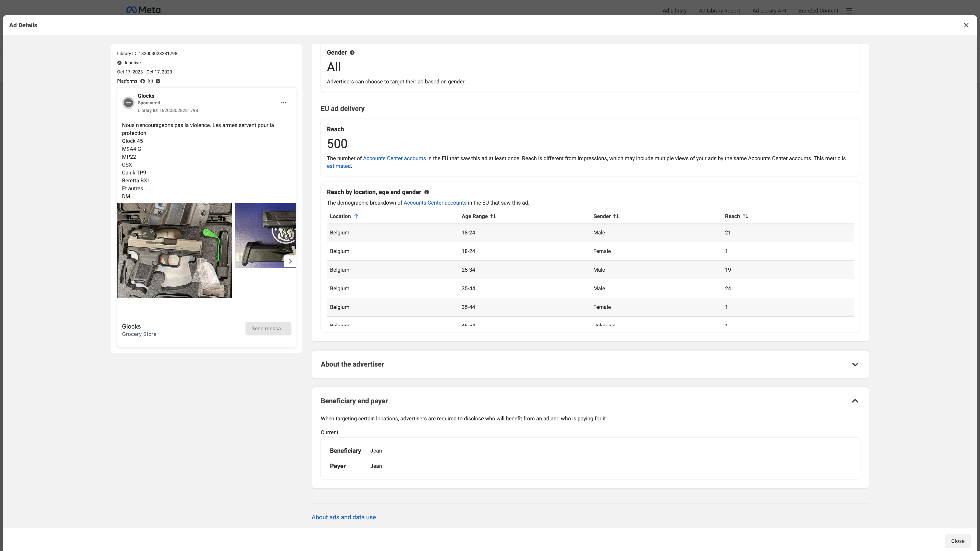Click the pistol case ad thumbnail
Image resolution: width=980 pixels, height=551 pixels.
coord(175,251)
